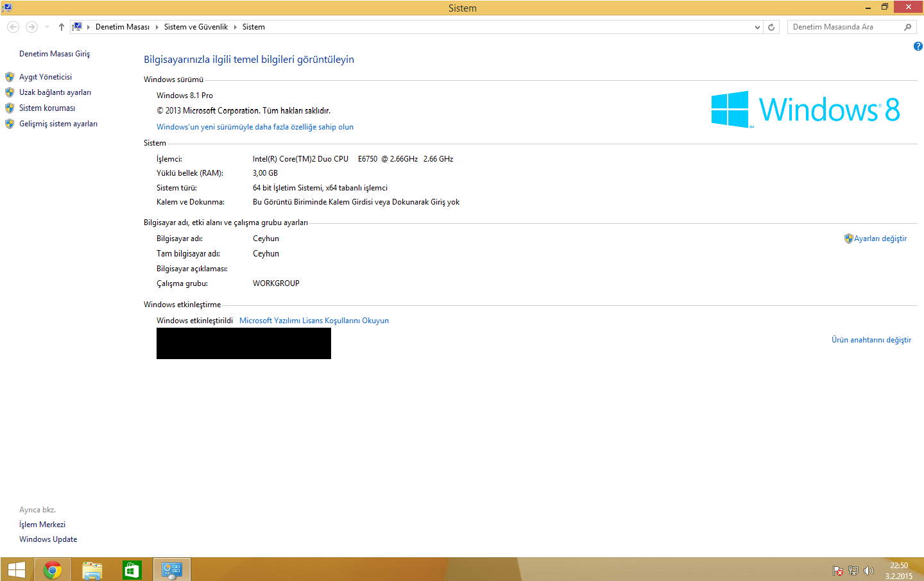Screen dimensions: 924x581
Task: Restore down the Sistem window
Action: tap(885, 8)
